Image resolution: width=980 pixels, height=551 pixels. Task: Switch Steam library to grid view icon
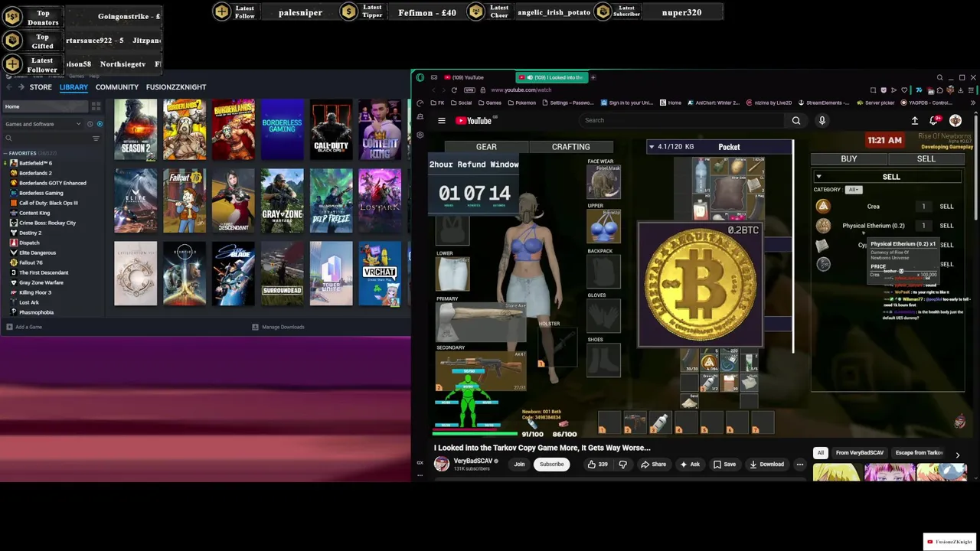coord(96,106)
